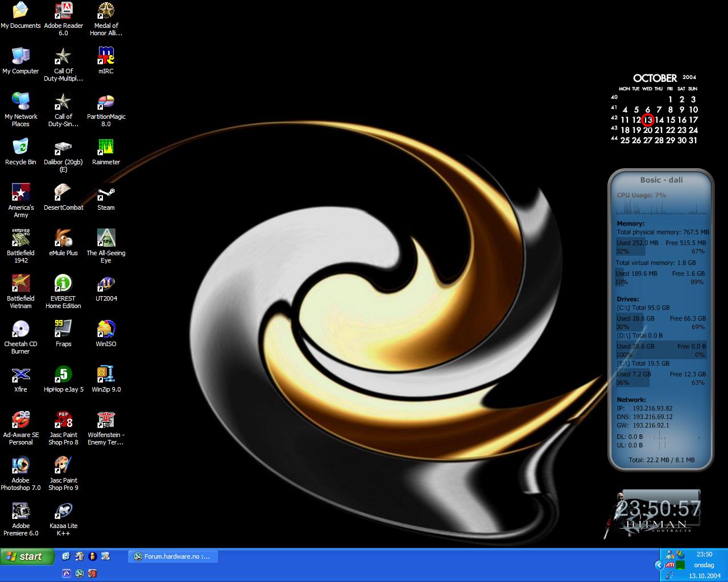Select the Dalibor (20gb) drive icon
The image size is (728, 582).
pos(63,155)
